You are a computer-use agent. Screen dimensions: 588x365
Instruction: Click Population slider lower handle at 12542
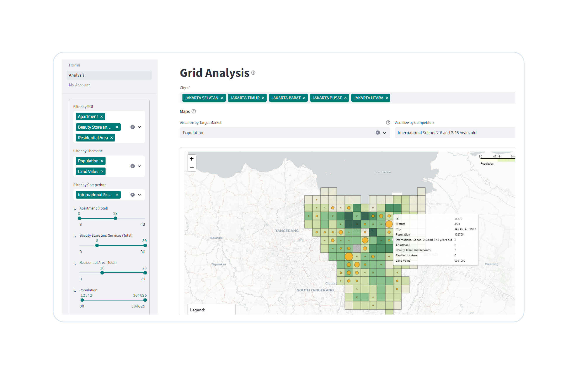coord(82,300)
